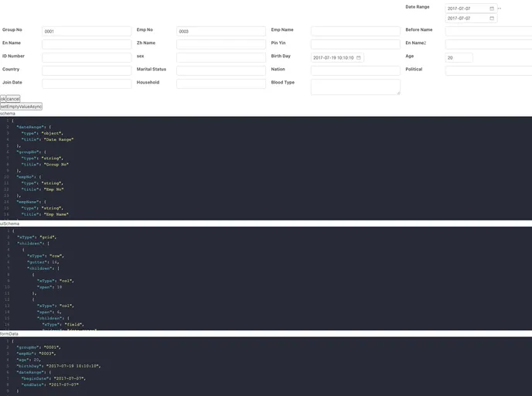Click "birthDay" line in formData editor

click(x=59, y=366)
